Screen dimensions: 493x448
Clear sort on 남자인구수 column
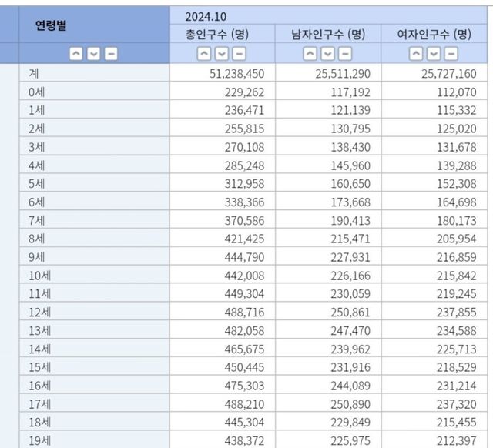coord(345,54)
